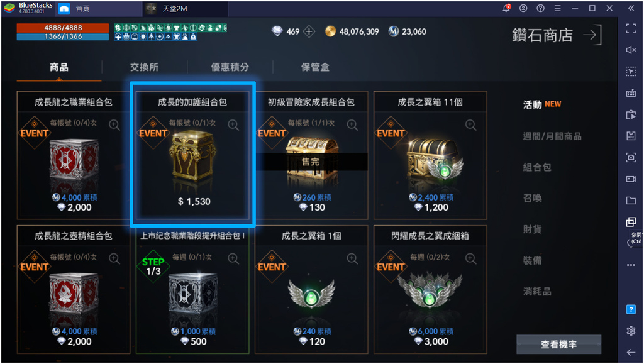Exit the diamond shop via arrow icon
This screenshot has height=364, width=644.
coord(592,35)
